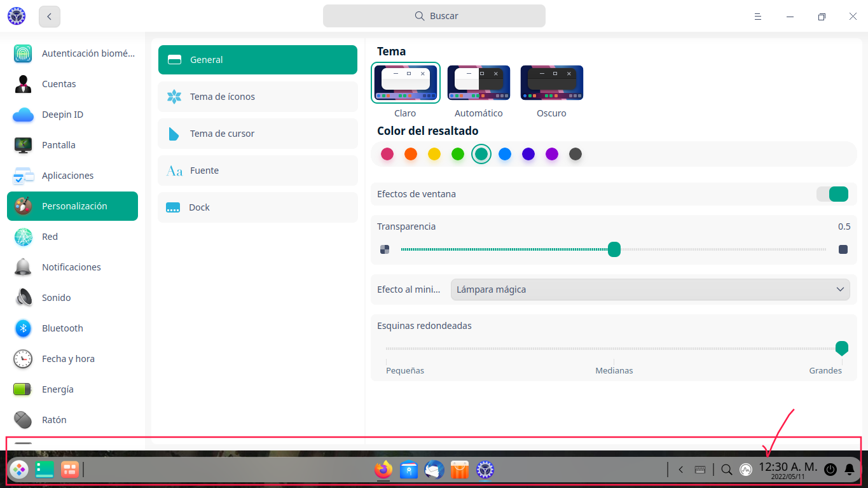Open Energía power settings

[x=72, y=389]
